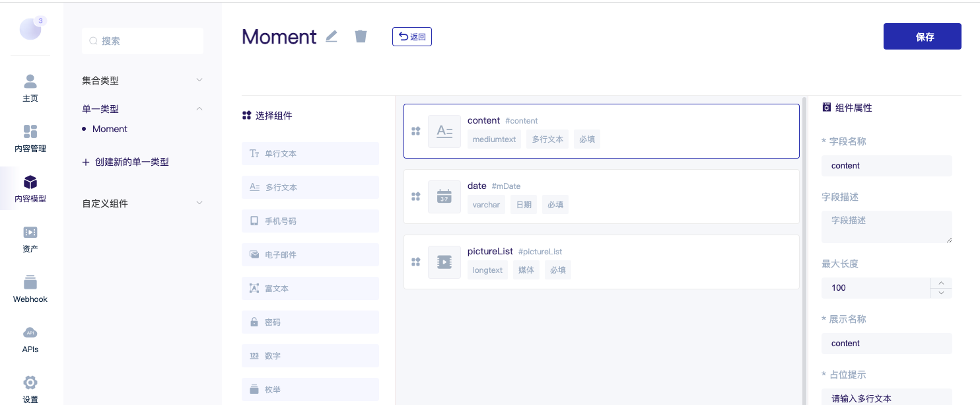Click the 最大长度 input showing 100
Screen dimensions: 980x405
876,287
